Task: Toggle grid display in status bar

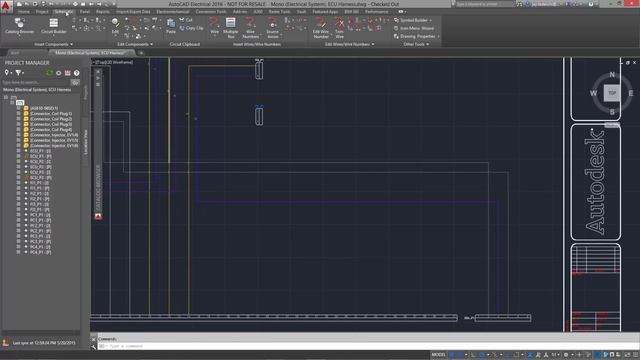Action: [x=452, y=355]
